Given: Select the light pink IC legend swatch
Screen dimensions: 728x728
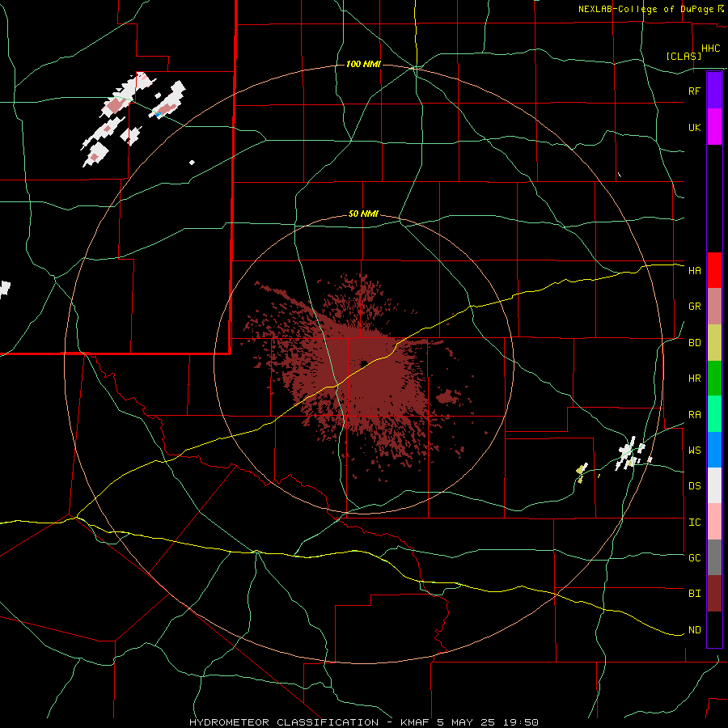Looking at the screenshot, I should click(714, 522).
